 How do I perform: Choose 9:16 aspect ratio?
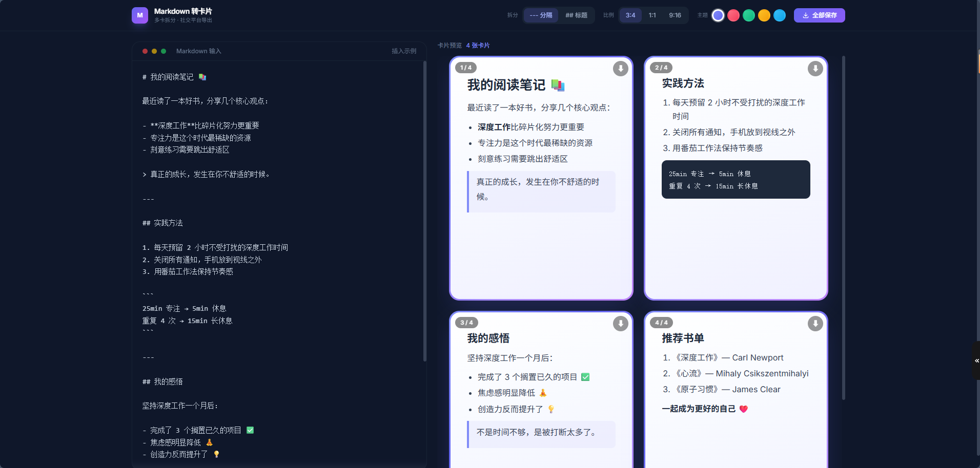coord(675,15)
